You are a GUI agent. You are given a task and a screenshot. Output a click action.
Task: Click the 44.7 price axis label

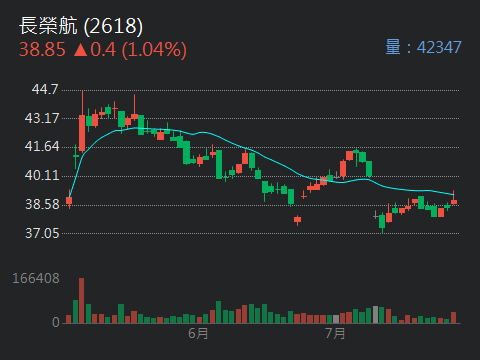click(45, 89)
